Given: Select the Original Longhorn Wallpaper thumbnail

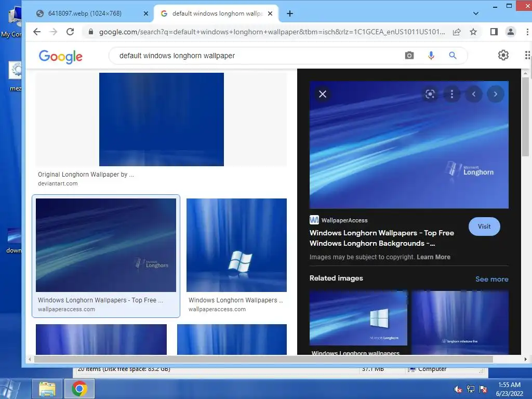Looking at the screenshot, I should pyautogui.click(x=162, y=119).
